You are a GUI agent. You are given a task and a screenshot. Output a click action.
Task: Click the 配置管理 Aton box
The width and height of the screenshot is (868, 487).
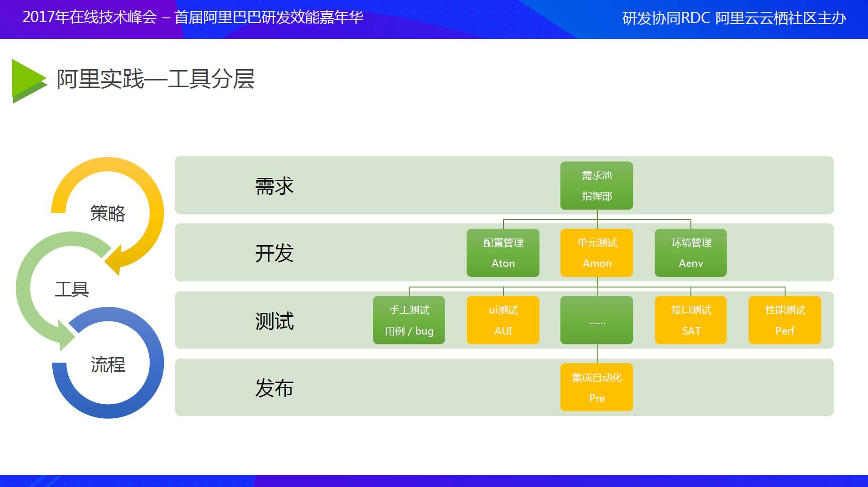coord(503,253)
